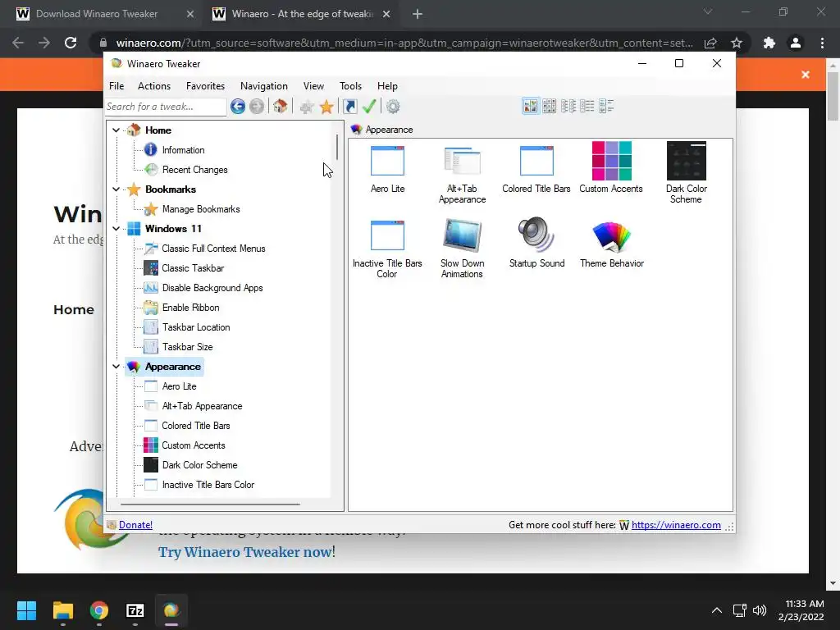Open Alt+Tab Appearance icon in right pane
Screen dimensions: 840x630
[x=462, y=161]
